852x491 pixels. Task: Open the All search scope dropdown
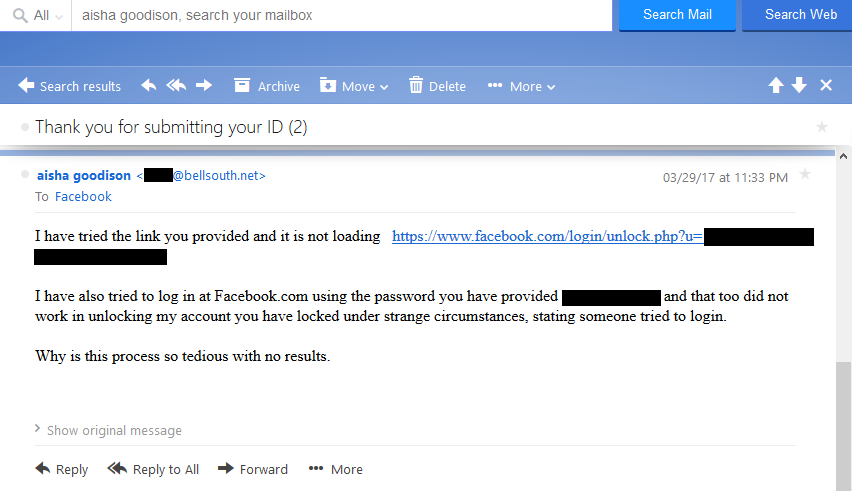[38, 15]
